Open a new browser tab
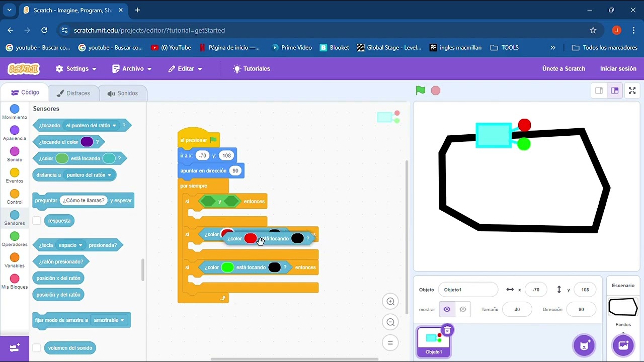Viewport: 644px width, 362px height. [x=137, y=10]
